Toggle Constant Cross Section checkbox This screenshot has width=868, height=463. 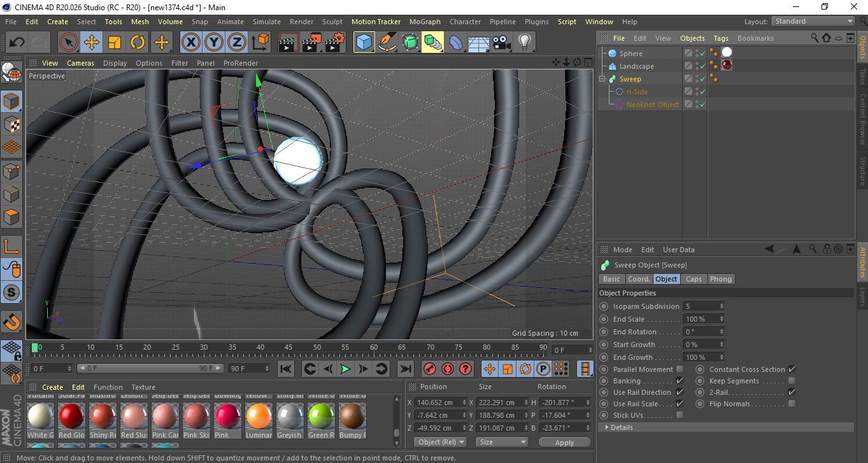[792, 369]
